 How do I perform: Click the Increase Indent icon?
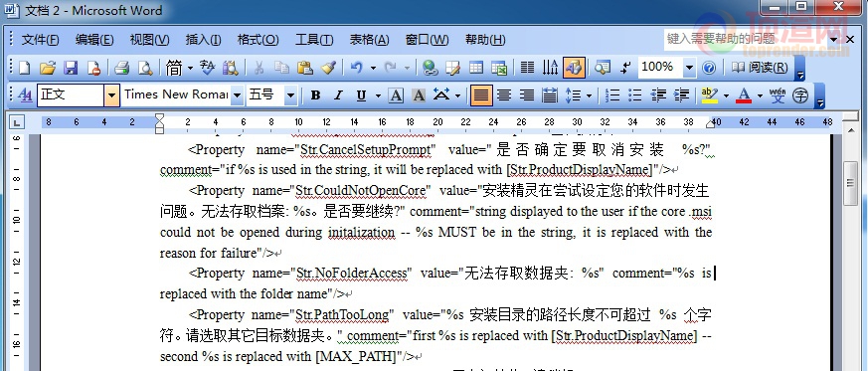click(681, 95)
